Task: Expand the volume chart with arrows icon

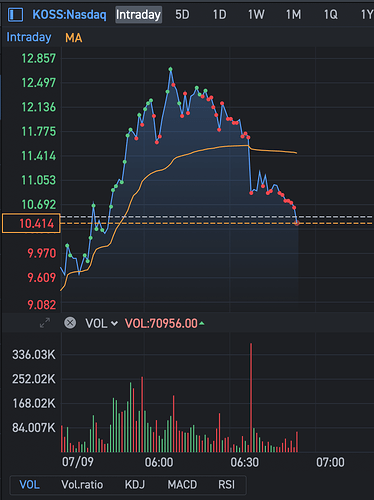Action: click(x=45, y=323)
